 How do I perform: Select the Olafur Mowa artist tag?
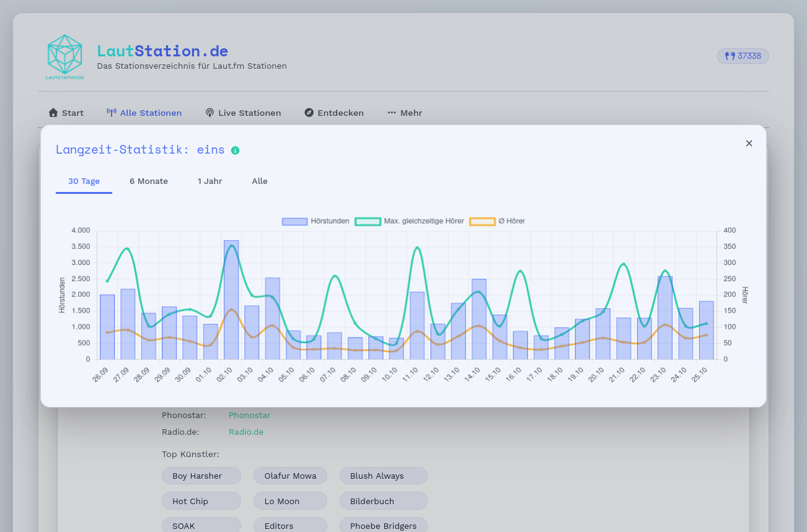click(x=290, y=476)
